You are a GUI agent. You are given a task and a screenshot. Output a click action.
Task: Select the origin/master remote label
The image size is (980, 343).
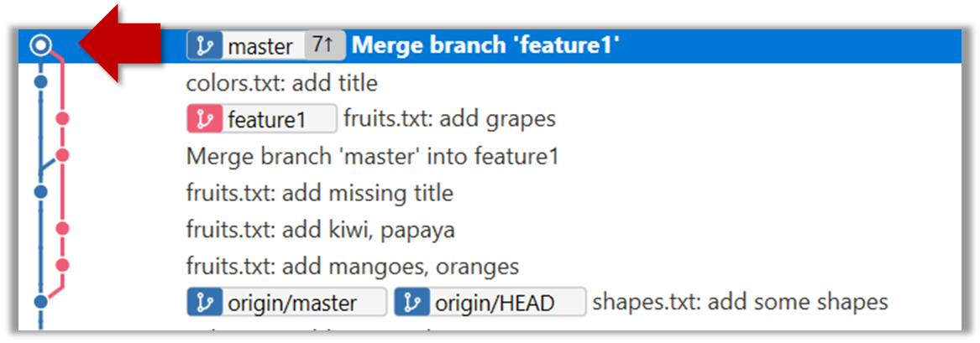coord(291,303)
